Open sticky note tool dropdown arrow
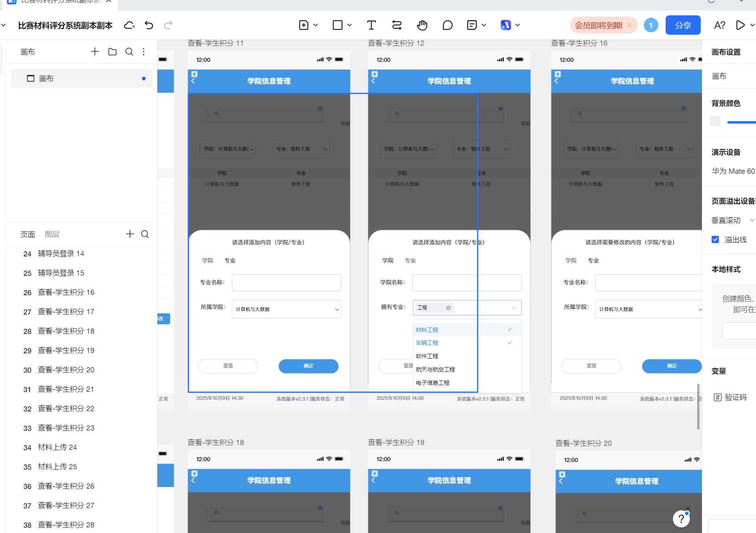The image size is (756, 533). [484, 25]
